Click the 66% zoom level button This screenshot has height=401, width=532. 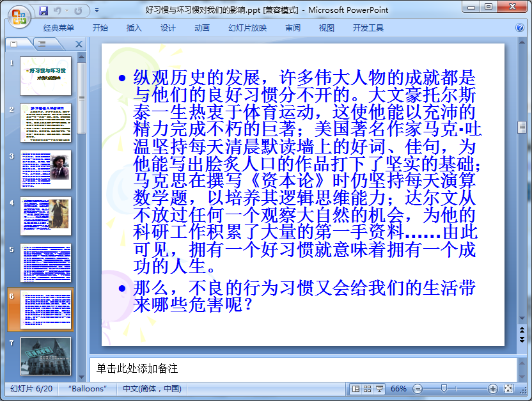click(398, 389)
